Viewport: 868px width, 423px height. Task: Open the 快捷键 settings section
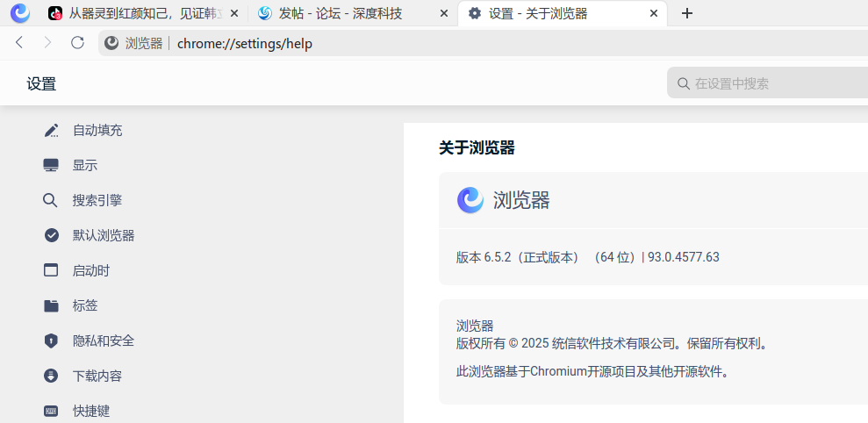click(x=91, y=411)
